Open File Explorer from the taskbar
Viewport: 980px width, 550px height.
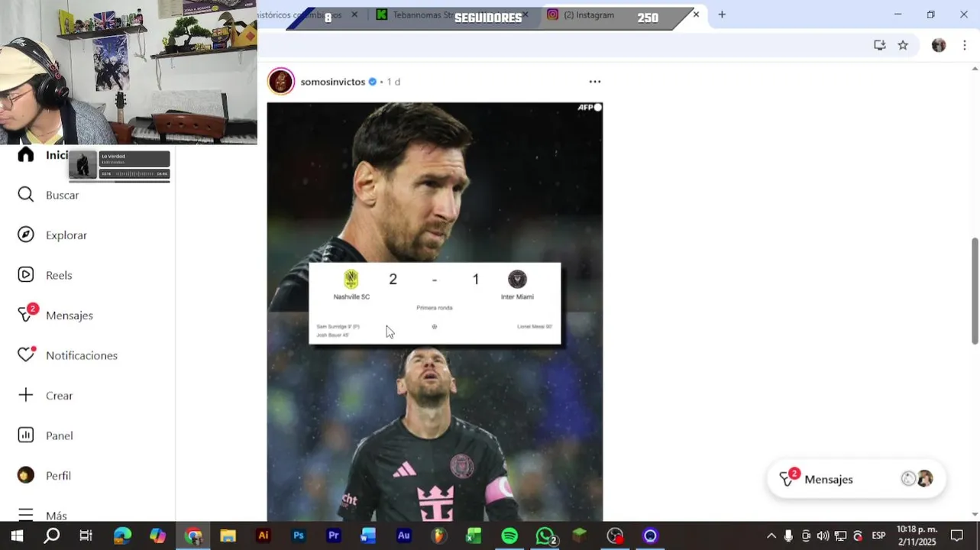tap(228, 536)
